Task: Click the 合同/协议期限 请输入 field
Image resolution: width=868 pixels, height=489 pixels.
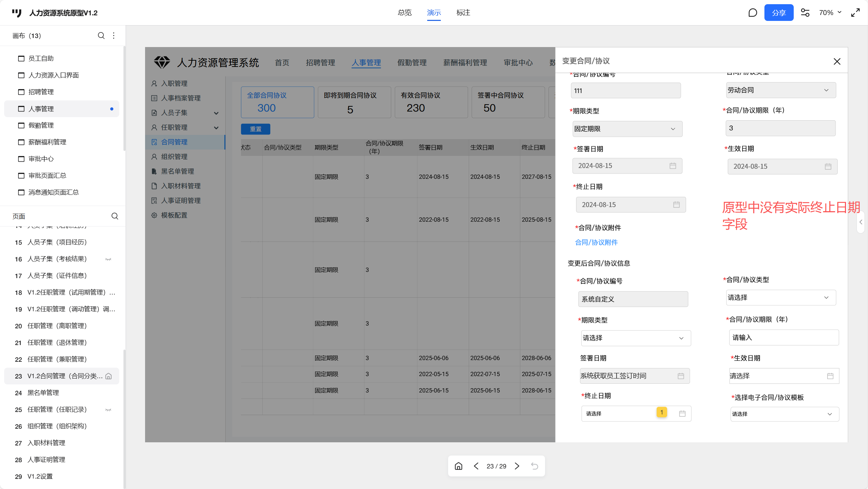Action: pos(784,337)
